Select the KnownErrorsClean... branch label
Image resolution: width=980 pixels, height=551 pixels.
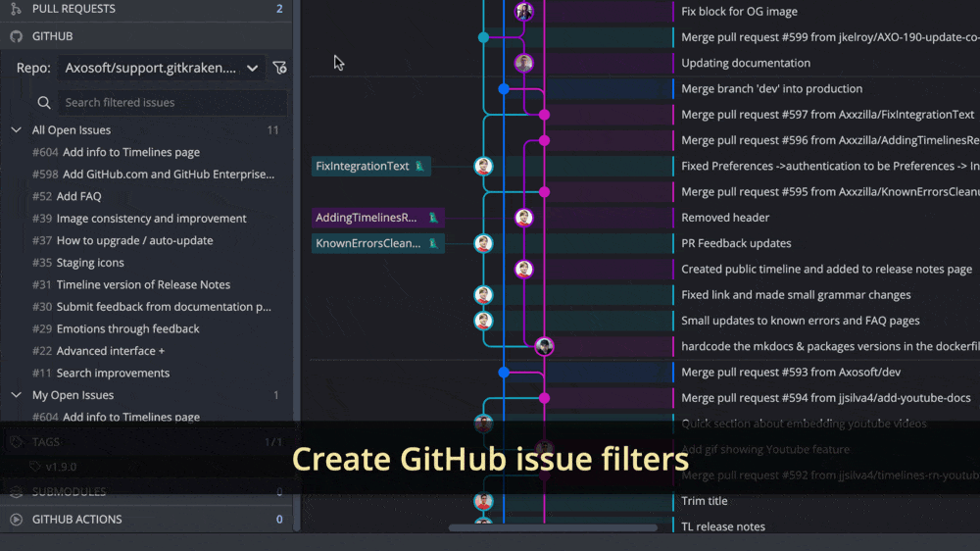tap(378, 243)
